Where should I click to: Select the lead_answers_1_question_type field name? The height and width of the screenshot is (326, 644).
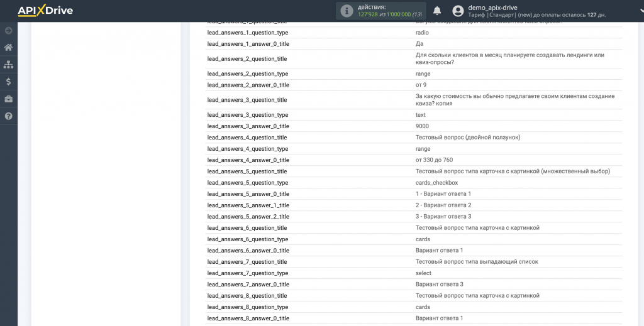[248, 32]
